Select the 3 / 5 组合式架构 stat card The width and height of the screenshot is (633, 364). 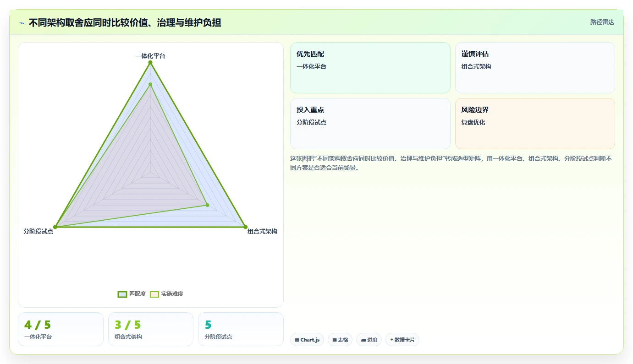(151, 329)
